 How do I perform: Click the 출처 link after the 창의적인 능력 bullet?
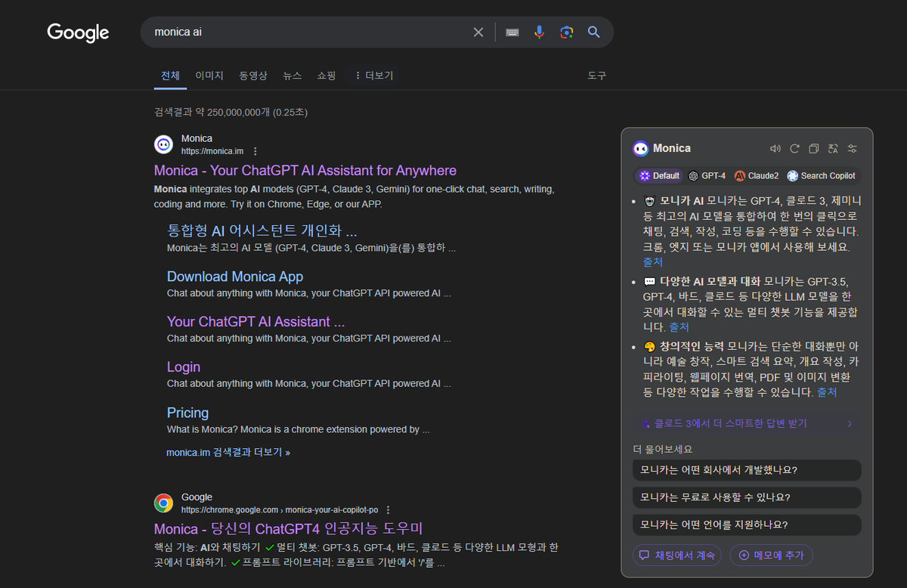coord(827,392)
